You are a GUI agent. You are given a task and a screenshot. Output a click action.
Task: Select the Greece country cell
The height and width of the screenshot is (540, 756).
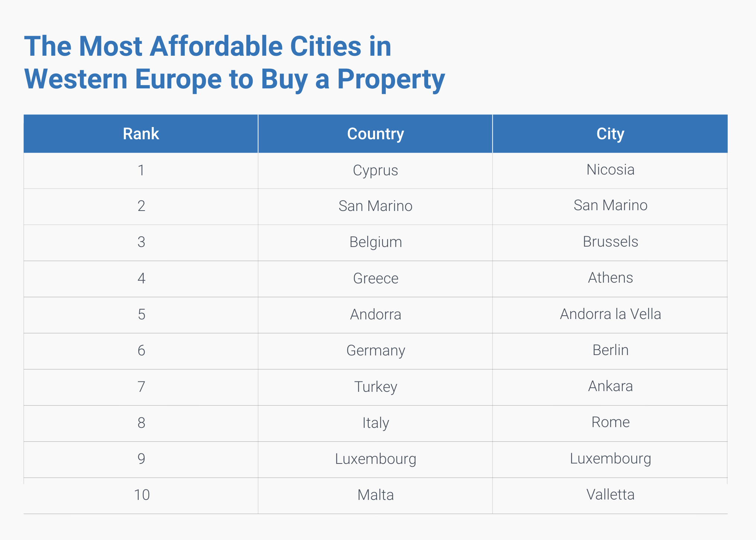pyautogui.click(x=375, y=278)
